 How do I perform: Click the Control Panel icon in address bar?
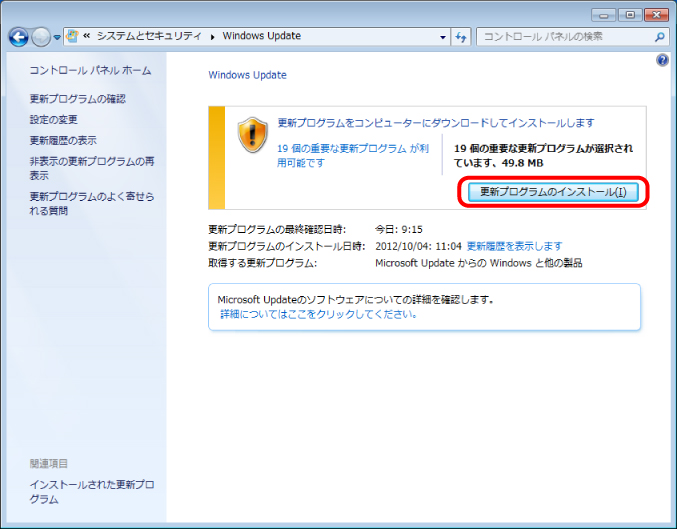click(72, 36)
